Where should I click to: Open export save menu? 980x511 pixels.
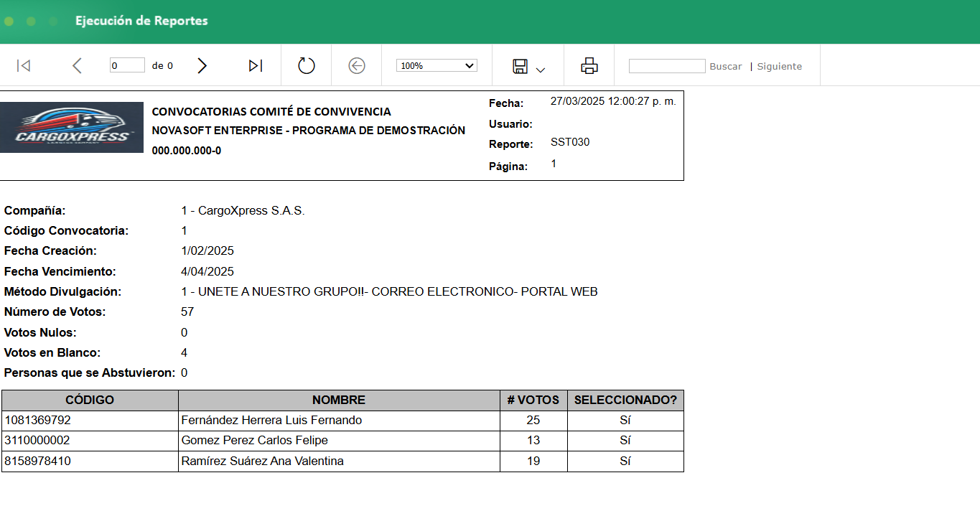[x=528, y=67]
